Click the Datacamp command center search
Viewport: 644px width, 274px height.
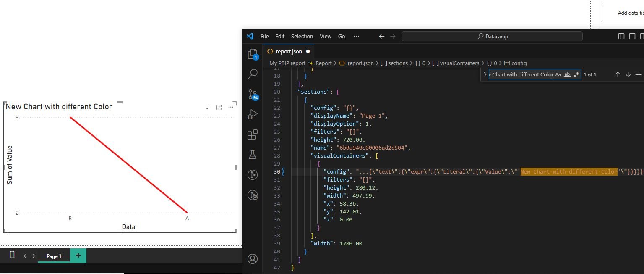(492, 36)
